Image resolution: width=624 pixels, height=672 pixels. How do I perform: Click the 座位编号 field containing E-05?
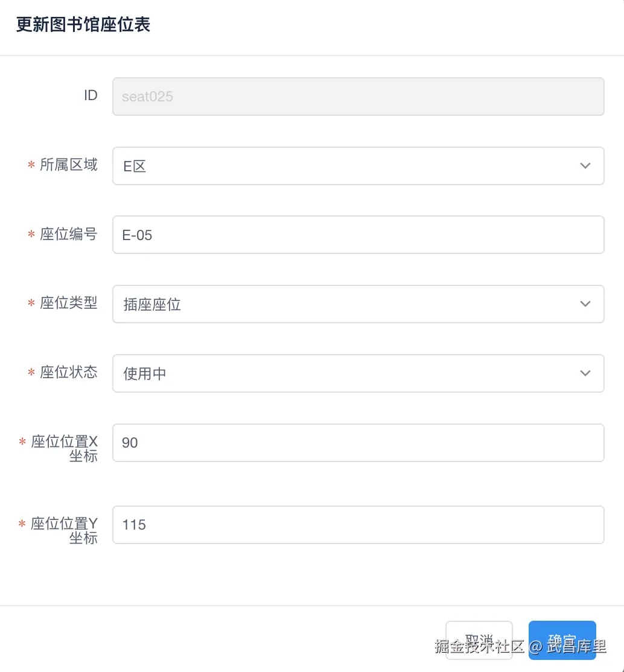pyautogui.click(x=357, y=235)
